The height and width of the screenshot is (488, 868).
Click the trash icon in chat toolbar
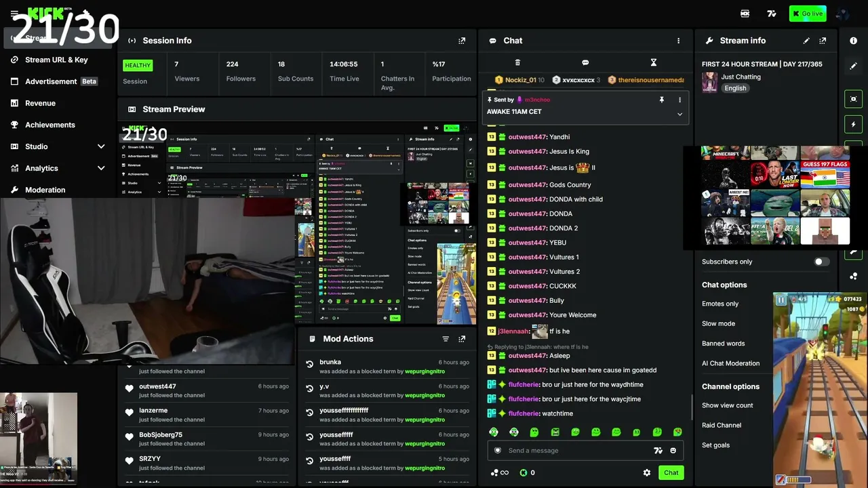(x=517, y=62)
